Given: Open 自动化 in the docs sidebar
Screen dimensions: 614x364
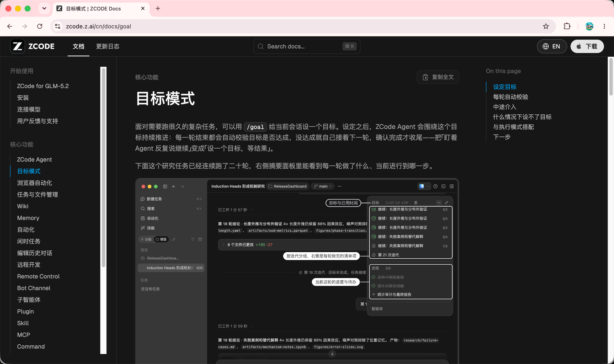Looking at the screenshot, I should [x=26, y=230].
